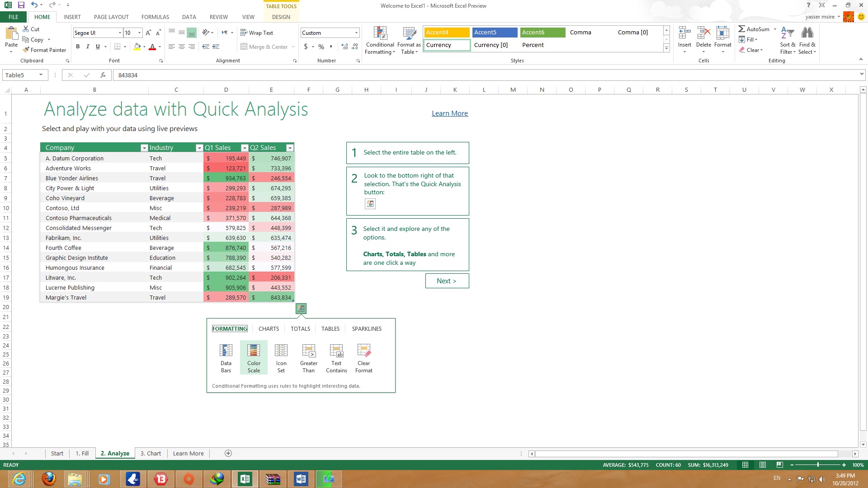Click the AutoSum button
The image size is (868, 488).
click(754, 29)
